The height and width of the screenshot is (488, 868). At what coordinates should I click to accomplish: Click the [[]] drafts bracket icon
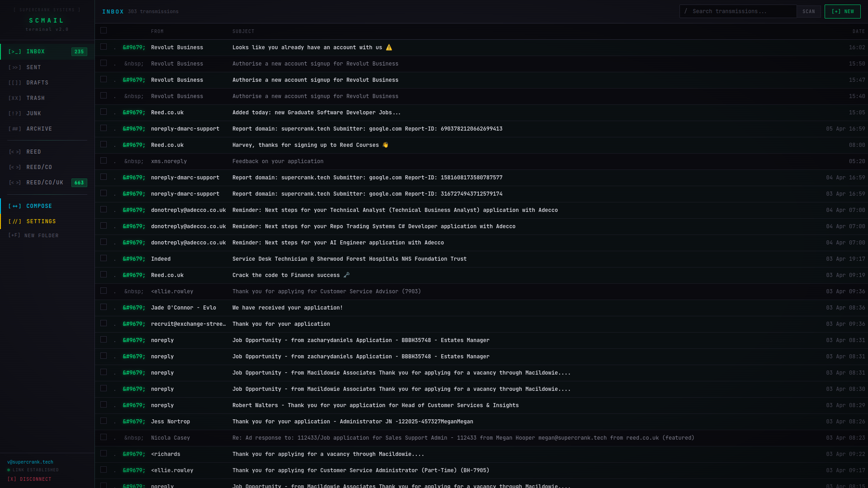coord(15,83)
